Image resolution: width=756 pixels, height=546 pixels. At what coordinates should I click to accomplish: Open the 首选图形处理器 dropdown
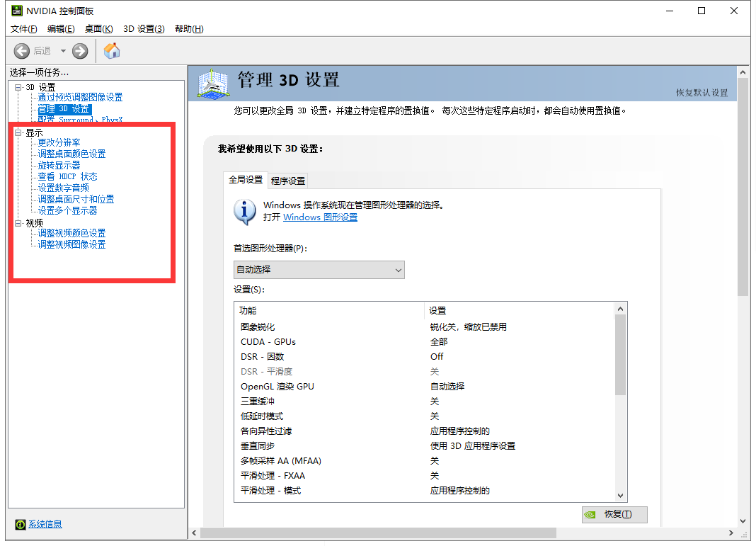(x=319, y=270)
